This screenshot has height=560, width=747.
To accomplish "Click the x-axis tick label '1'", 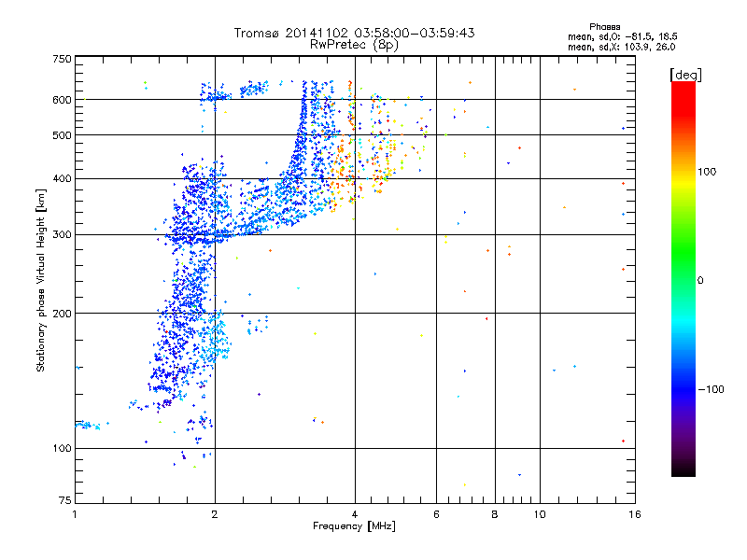I will point(75,514).
